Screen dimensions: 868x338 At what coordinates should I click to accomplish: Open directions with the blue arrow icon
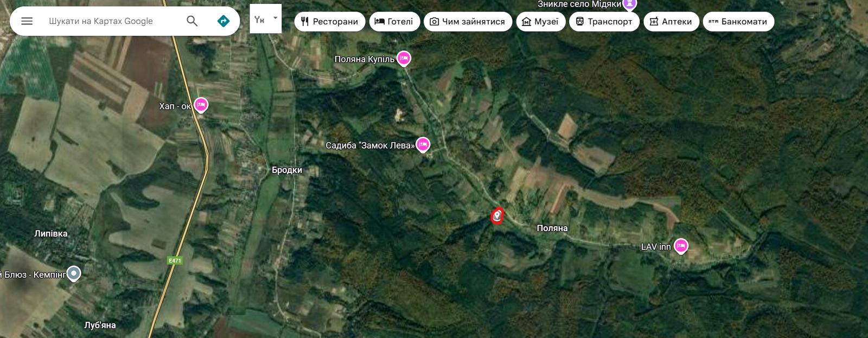[223, 21]
